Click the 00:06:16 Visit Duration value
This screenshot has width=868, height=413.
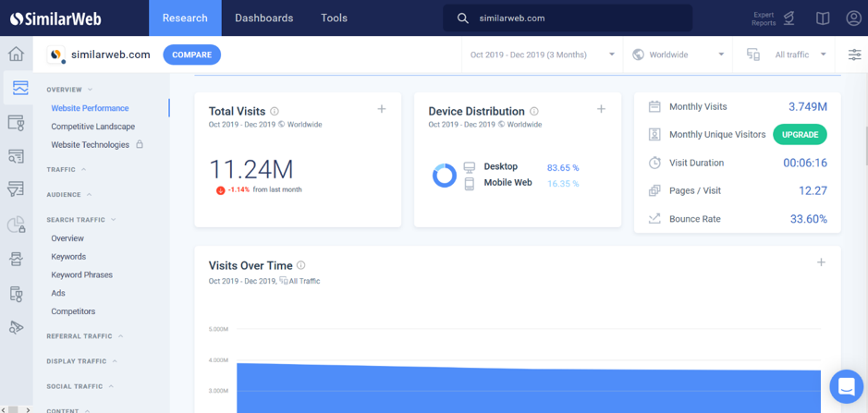(805, 163)
